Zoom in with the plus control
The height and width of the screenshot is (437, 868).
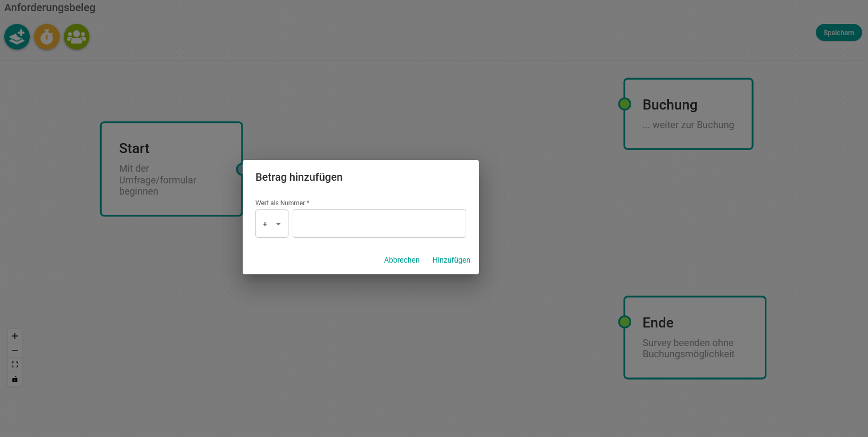pyautogui.click(x=15, y=336)
